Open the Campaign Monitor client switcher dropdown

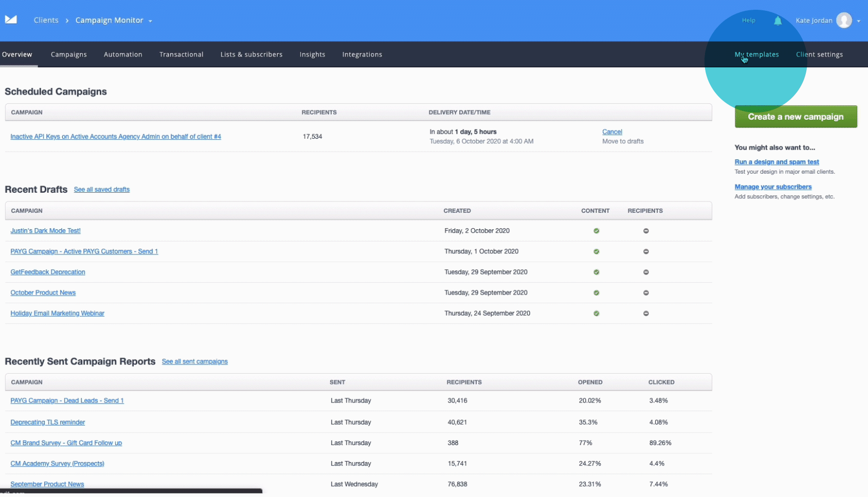point(114,21)
